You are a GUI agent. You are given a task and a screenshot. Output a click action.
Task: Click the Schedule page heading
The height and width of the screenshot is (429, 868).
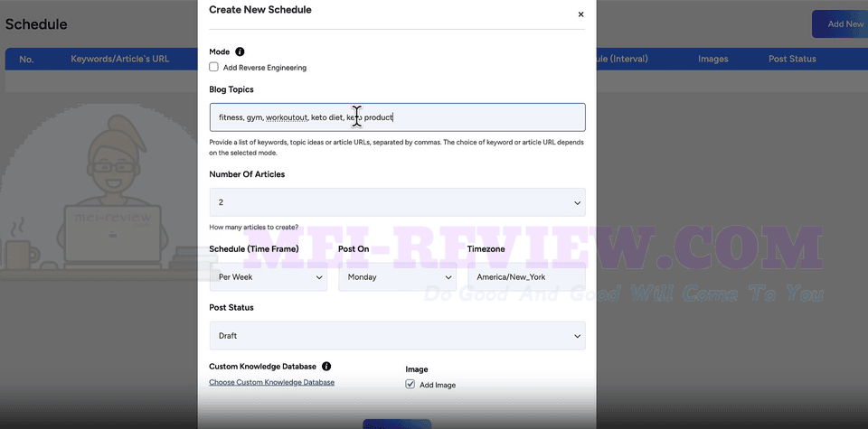pyautogui.click(x=36, y=24)
